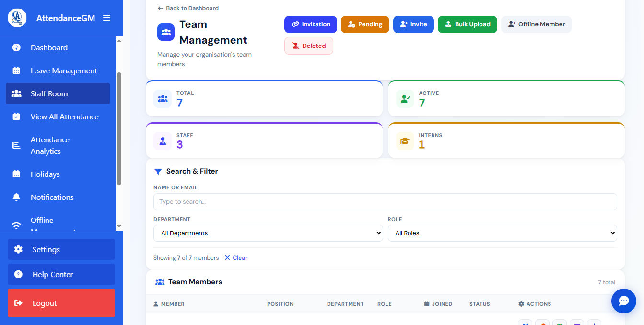
Task: Click the Position column header
Action: tap(280, 304)
